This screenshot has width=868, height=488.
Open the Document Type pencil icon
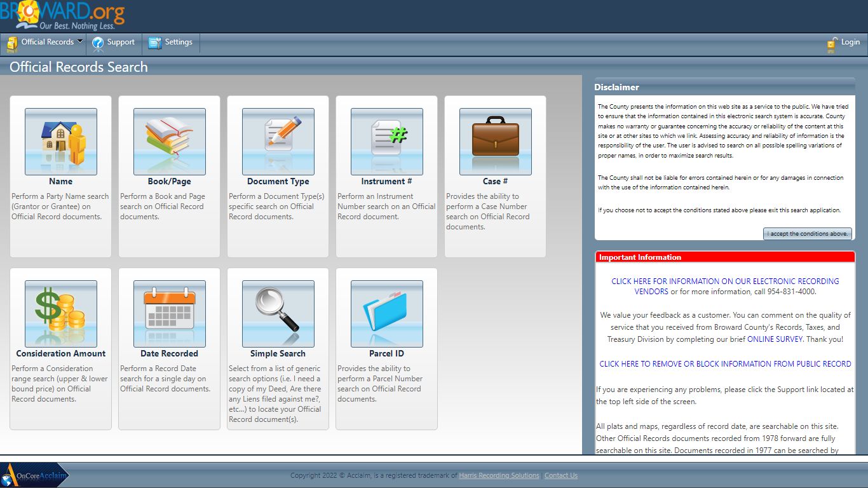[x=278, y=142]
